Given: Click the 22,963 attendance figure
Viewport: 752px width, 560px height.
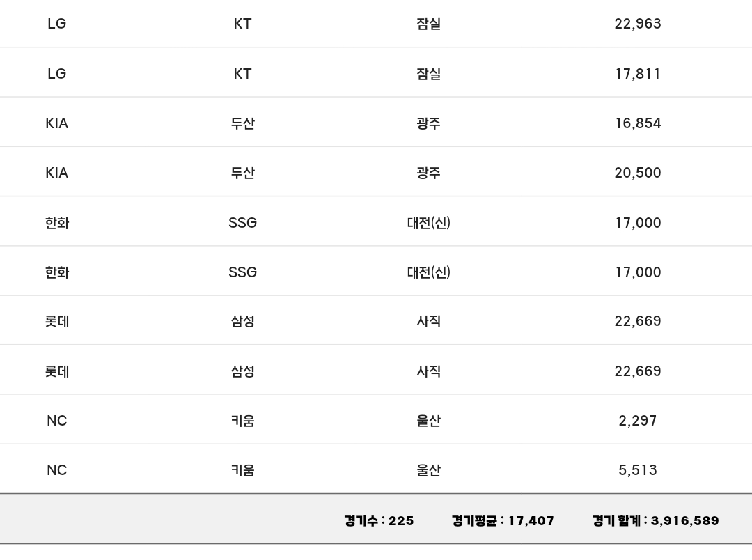Looking at the screenshot, I should [x=637, y=24].
